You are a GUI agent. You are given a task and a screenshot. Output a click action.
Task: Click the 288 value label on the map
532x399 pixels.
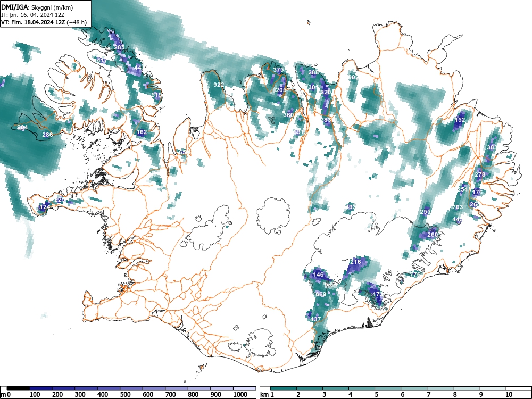pos(313,72)
